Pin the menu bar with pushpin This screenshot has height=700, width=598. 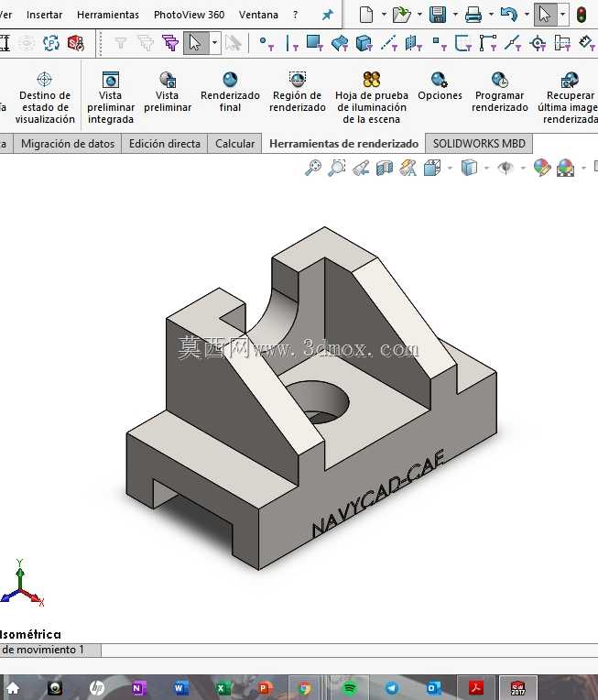(x=328, y=15)
